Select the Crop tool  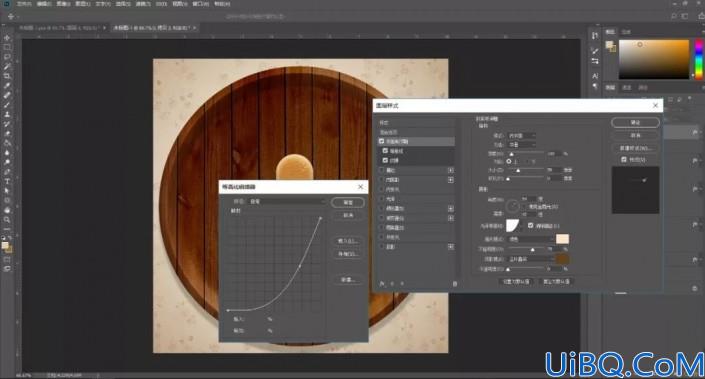coord(7,76)
